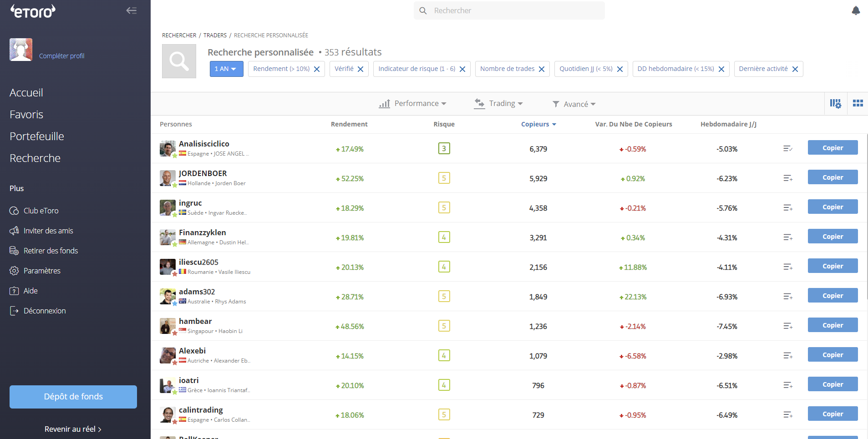This screenshot has height=439, width=868.
Task: Open the column settings icon
Action: [x=835, y=104]
